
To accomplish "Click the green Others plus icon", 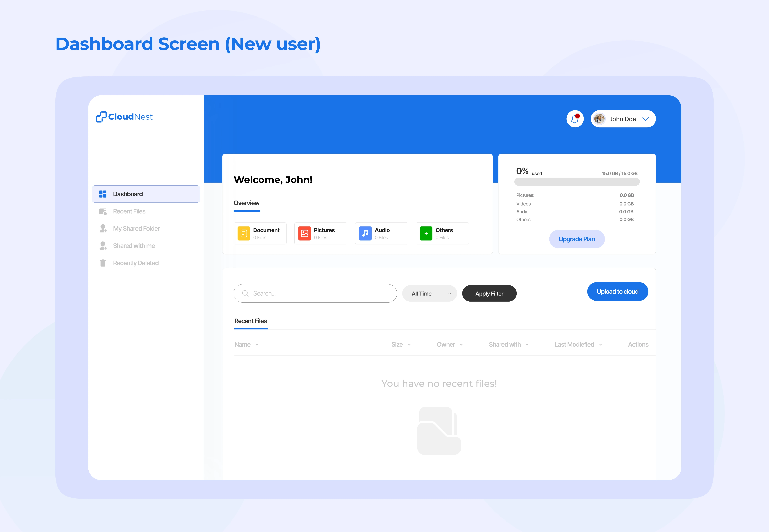I will (x=426, y=233).
